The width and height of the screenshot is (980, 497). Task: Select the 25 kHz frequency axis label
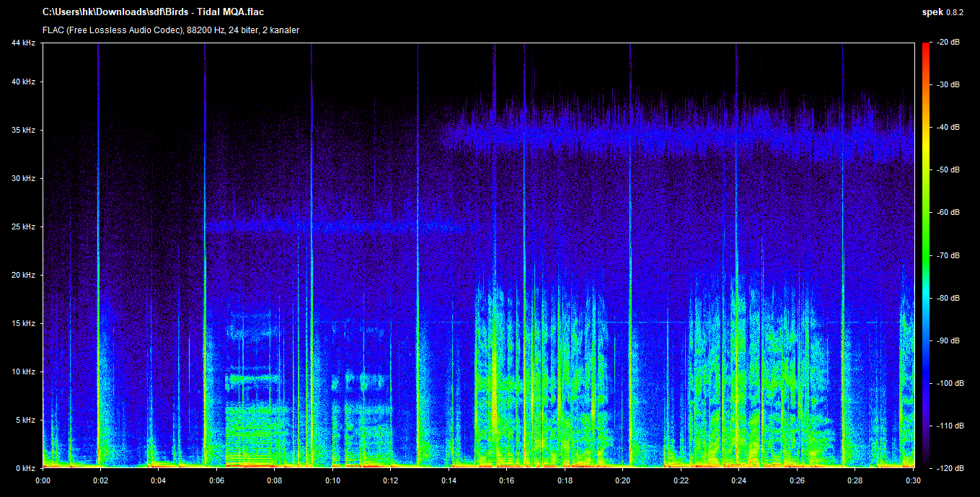pyautogui.click(x=23, y=227)
